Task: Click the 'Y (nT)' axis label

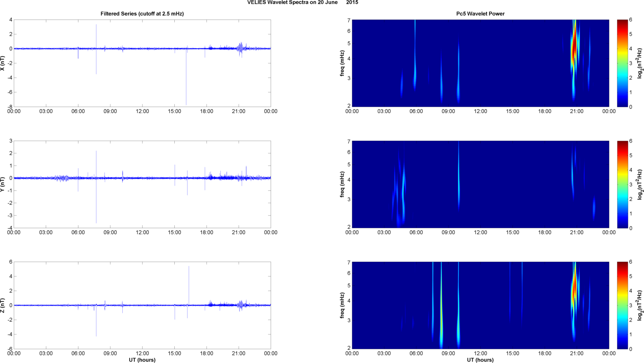Action: click(3, 184)
